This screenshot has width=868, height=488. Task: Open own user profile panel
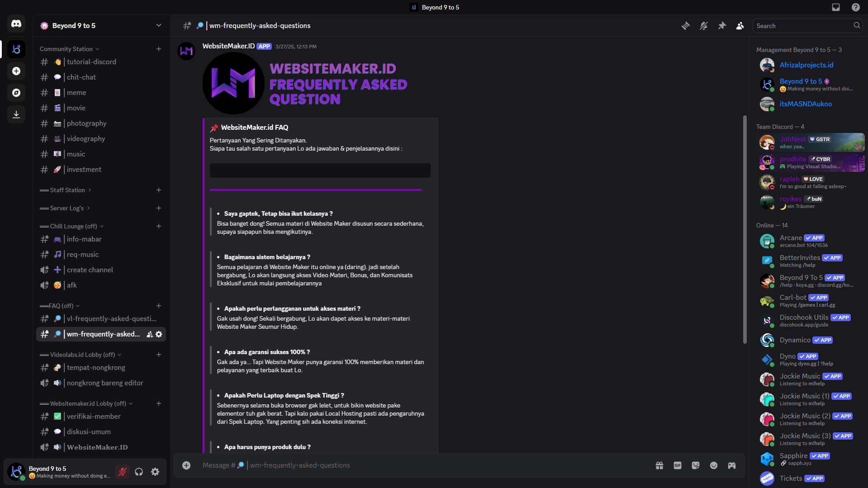59,472
